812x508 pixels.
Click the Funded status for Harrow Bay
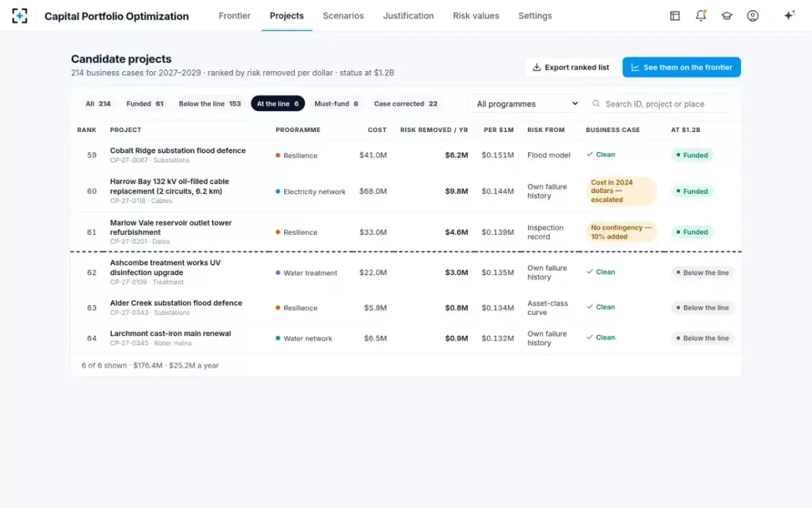point(692,191)
